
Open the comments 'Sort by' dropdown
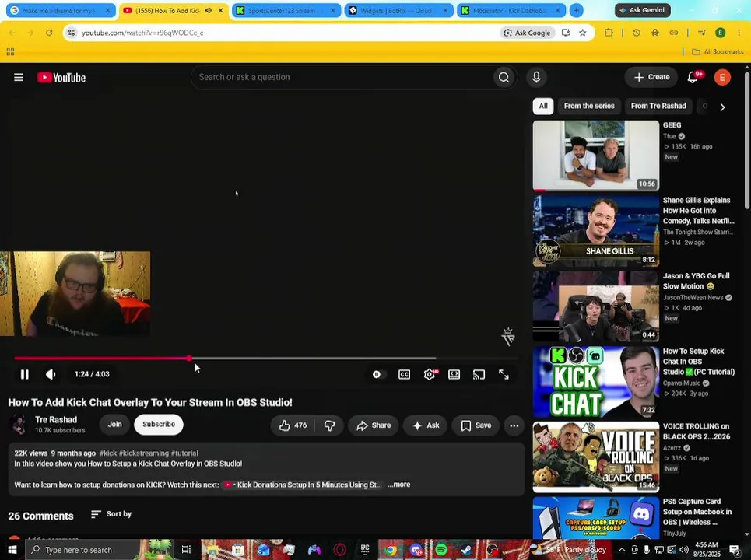click(x=111, y=514)
